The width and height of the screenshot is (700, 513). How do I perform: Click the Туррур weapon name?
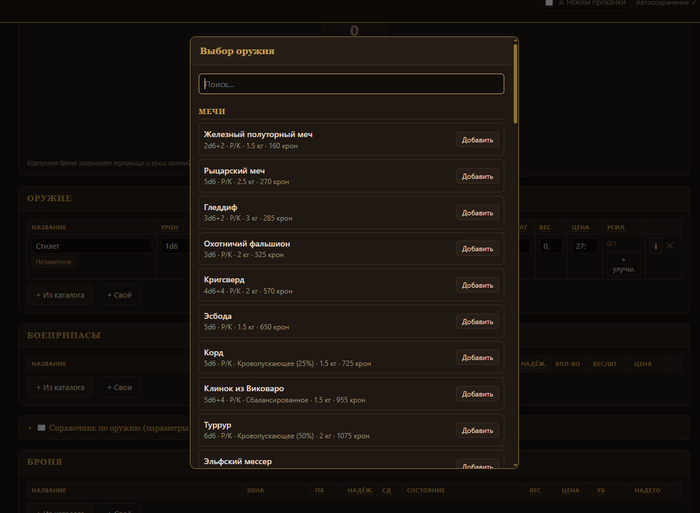point(217,425)
